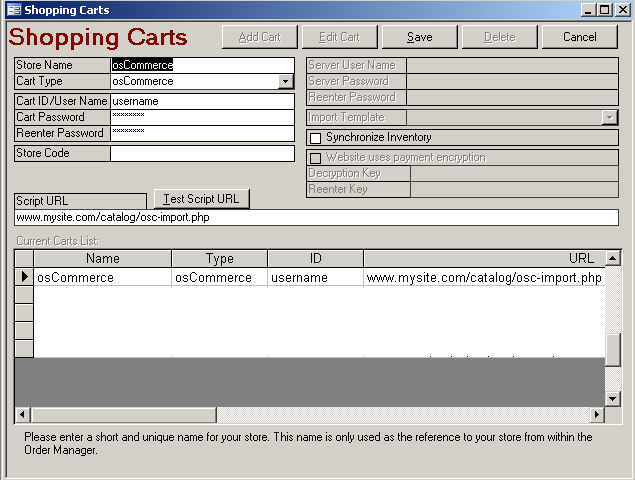Viewport: 635px width, 480px height.
Task: Click the Server User Name field
Action: tap(512, 65)
